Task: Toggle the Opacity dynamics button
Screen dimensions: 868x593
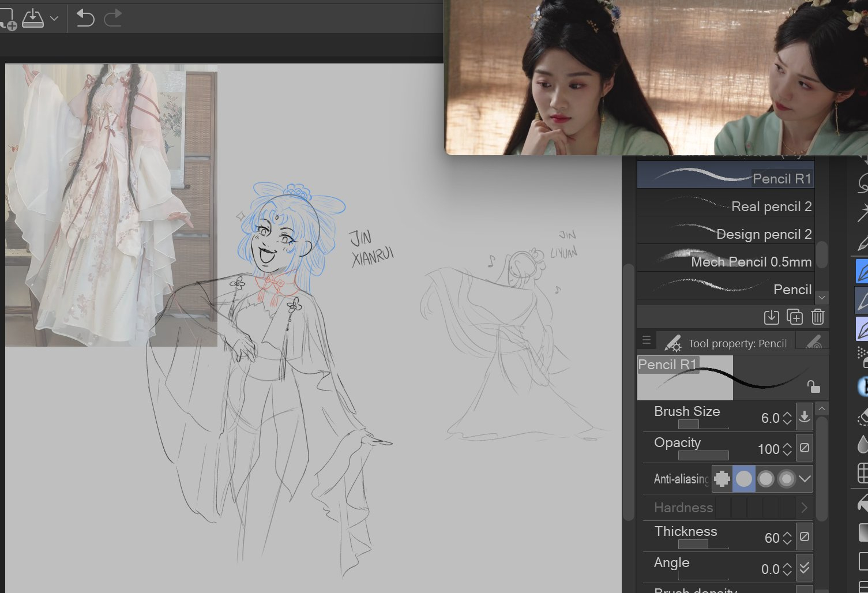Action: [x=804, y=448]
